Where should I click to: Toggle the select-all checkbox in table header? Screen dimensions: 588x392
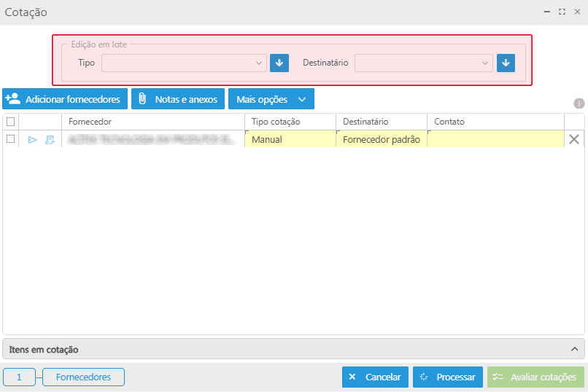(10, 122)
